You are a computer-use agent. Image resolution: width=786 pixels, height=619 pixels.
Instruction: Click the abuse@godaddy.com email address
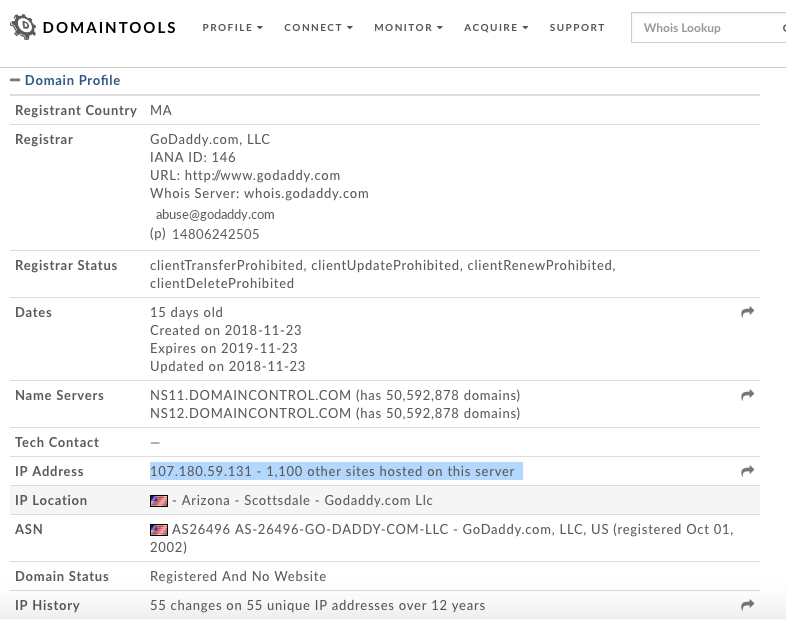pyautogui.click(x=215, y=214)
